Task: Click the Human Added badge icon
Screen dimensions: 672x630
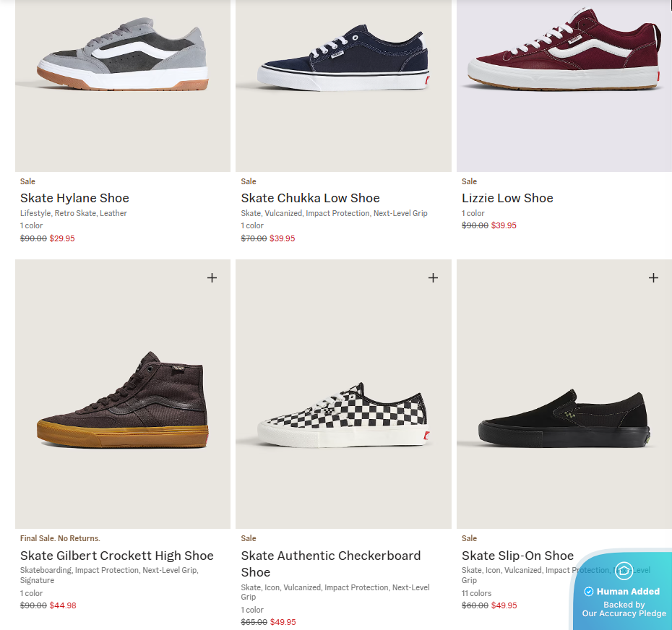Action: [624, 571]
